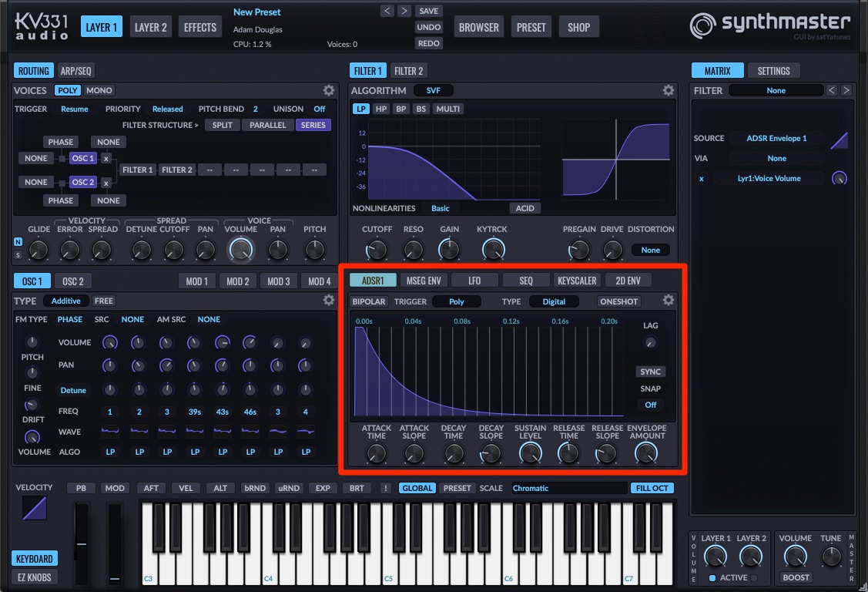Go to previous preset arrow
This screenshot has width=868, height=592.
coord(387,11)
